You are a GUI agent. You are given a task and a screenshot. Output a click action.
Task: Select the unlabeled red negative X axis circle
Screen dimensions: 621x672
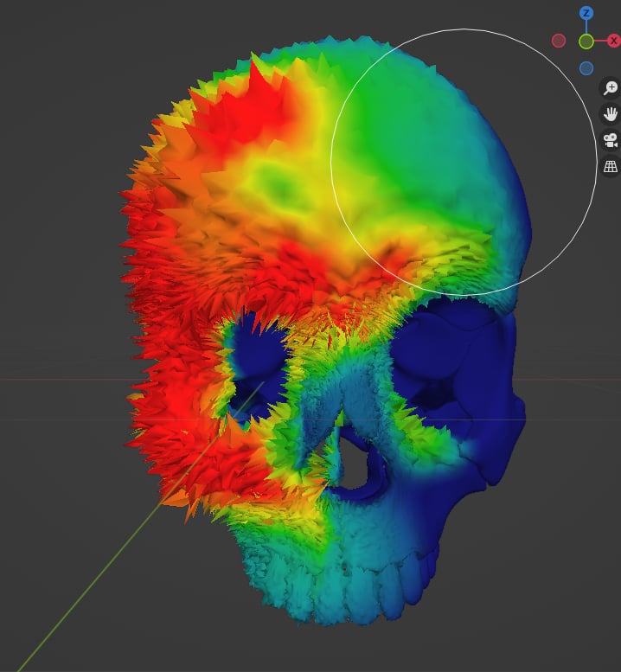pos(559,41)
